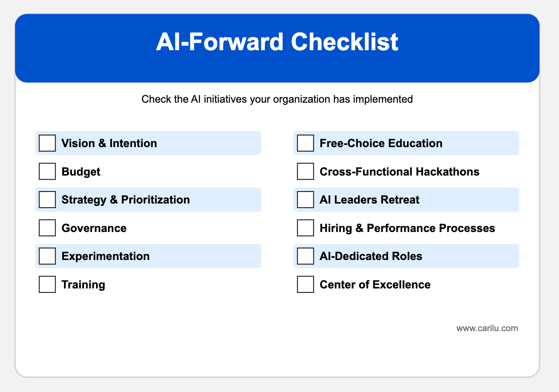Click the checklist instruction subtitle text
The width and height of the screenshot is (559, 392).
[277, 99]
